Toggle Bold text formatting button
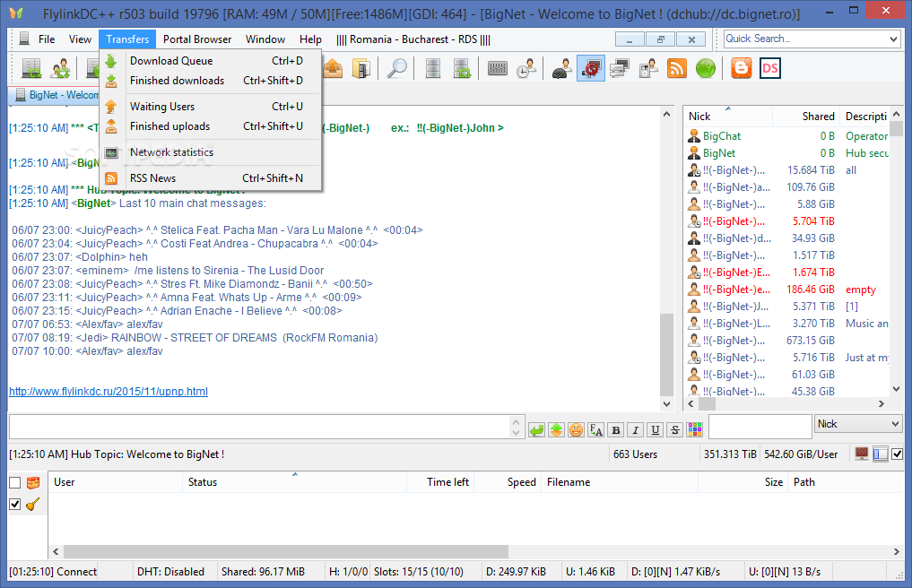The width and height of the screenshot is (912, 588). [x=616, y=430]
